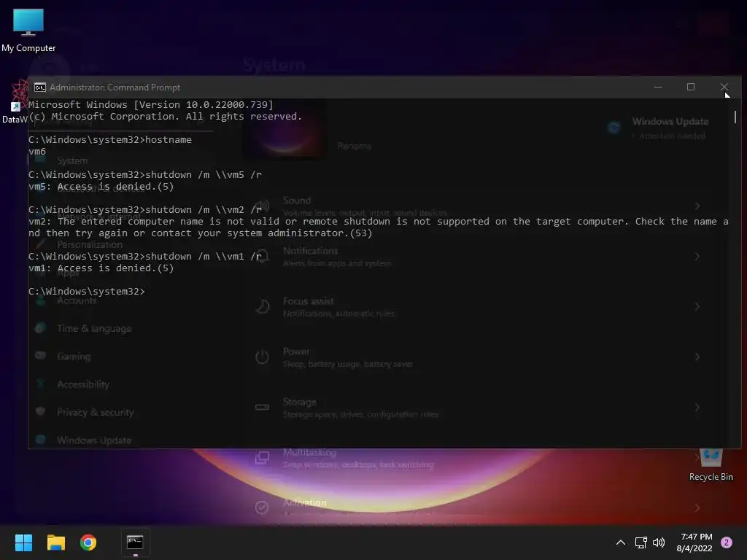
Task: Click the 'shutdown /m \\vm2 /r' command line
Action: (145, 209)
